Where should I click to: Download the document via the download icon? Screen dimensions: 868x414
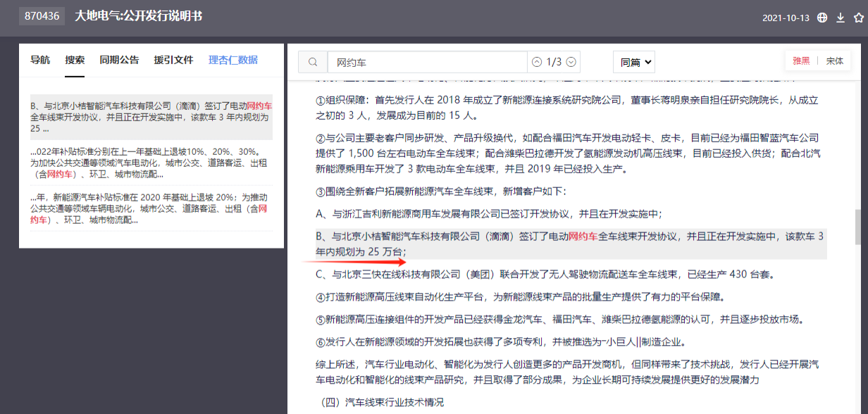pos(841,18)
